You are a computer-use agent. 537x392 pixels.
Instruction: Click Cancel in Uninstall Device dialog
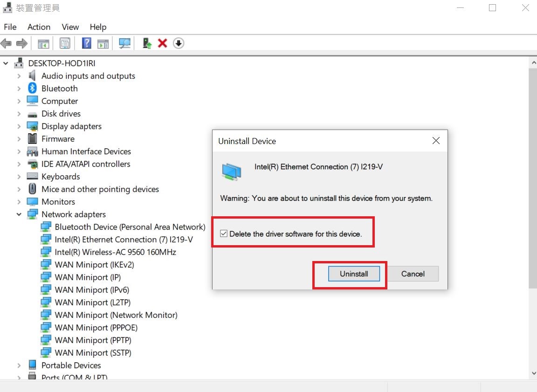coord(413,274)
